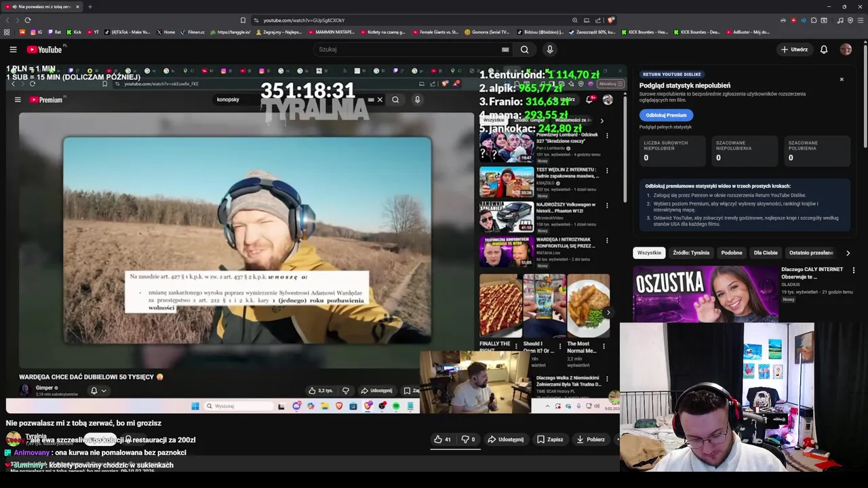Click the outer "Udostępnij" share button
The image size is (868, 488).
(505, 439)
